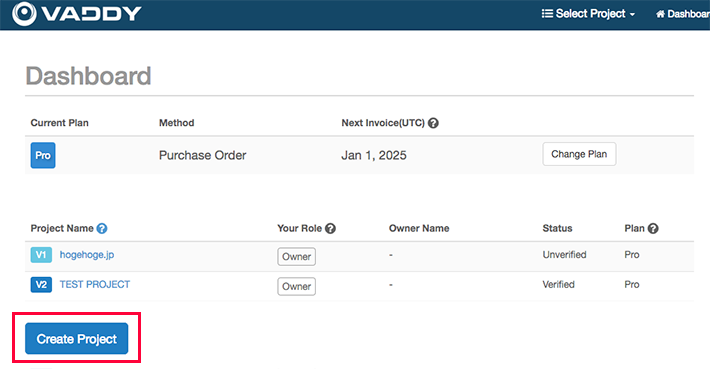Select the Unverified status text

[564, 255]
